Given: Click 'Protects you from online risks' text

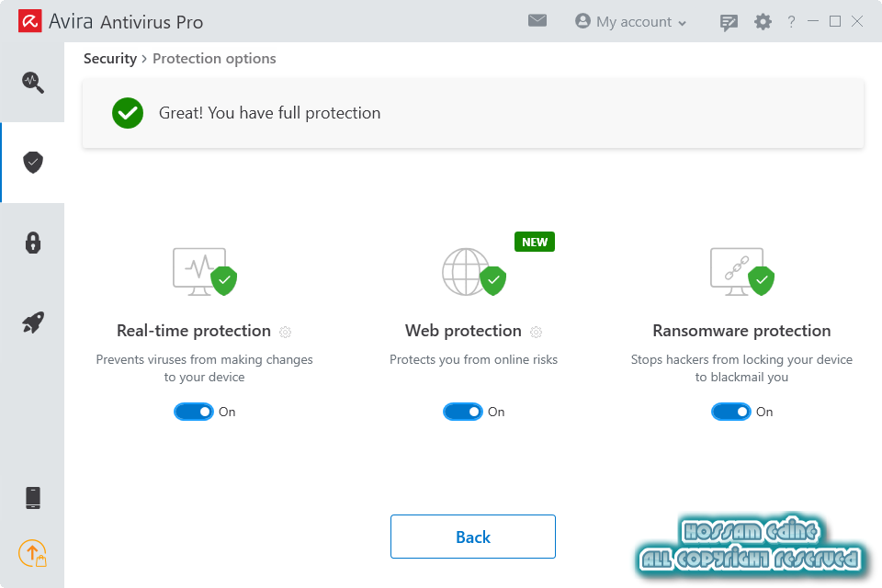Looking at the screenshot, I should coord(474,359).
